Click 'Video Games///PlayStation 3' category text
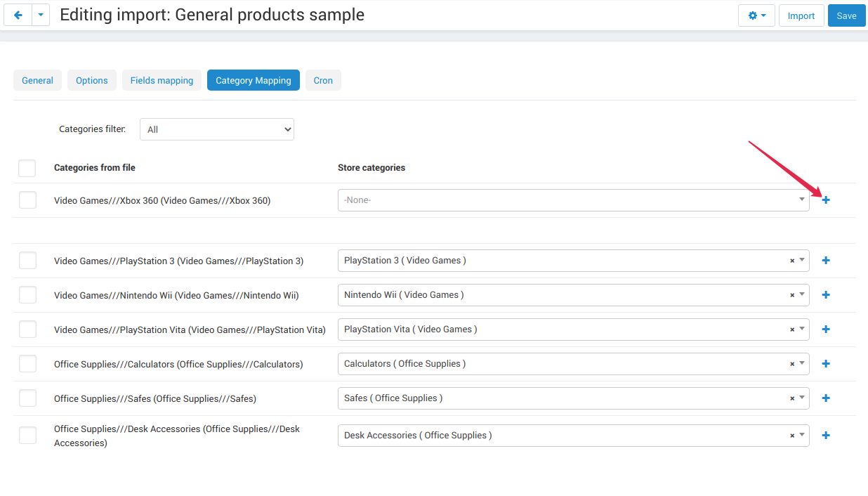The height and width of the screenshot is (496, 868). (178, 261)
